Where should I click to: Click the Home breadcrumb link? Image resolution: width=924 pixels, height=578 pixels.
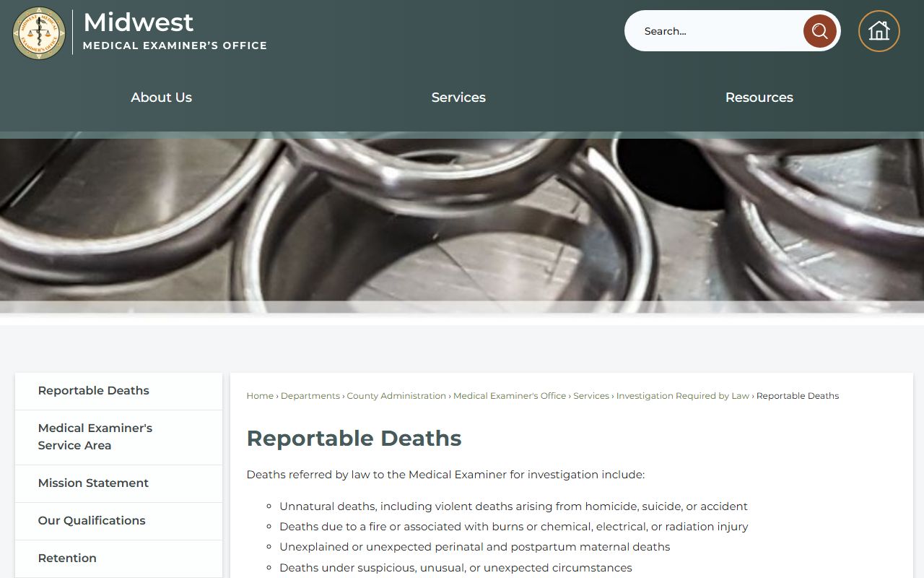tap(260, 396)
